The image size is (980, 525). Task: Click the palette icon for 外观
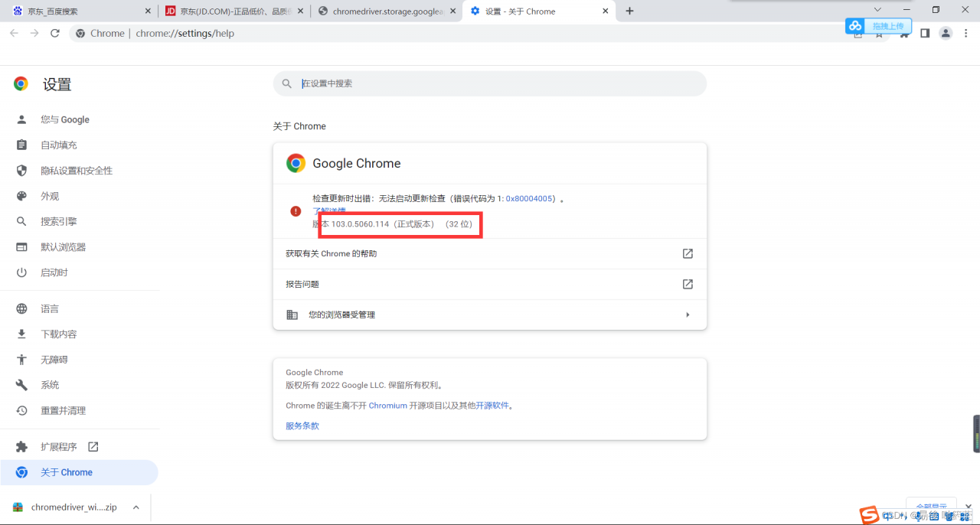[22, 196]
